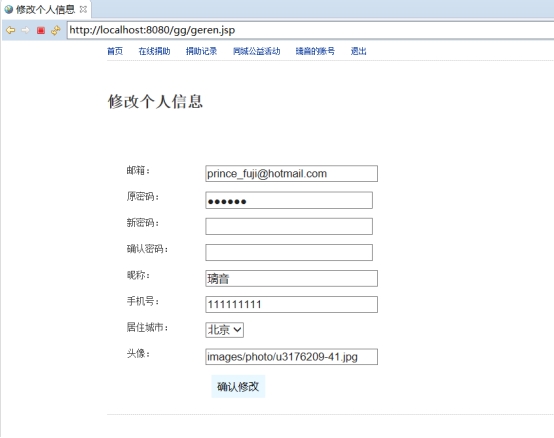Viewport: 554px width, 438px height.
Task: Open the 捐助记录 navigation link
Action: point(201,51)
